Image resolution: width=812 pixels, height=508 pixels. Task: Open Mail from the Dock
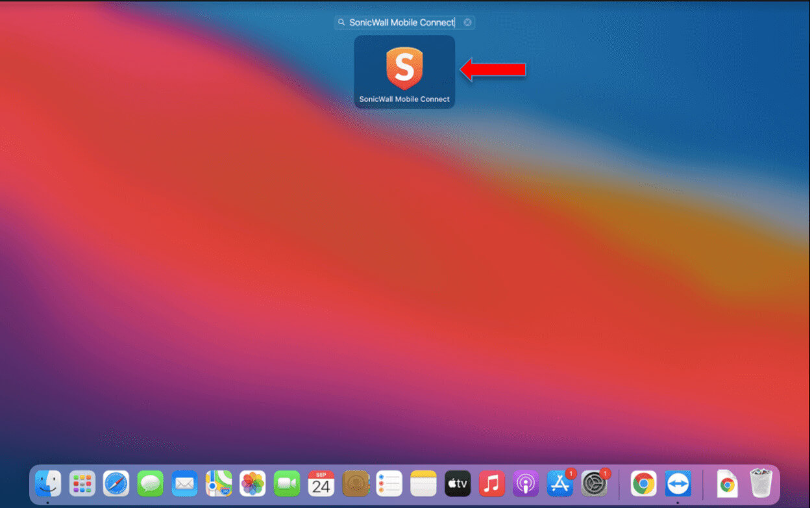tap(184, 483)
